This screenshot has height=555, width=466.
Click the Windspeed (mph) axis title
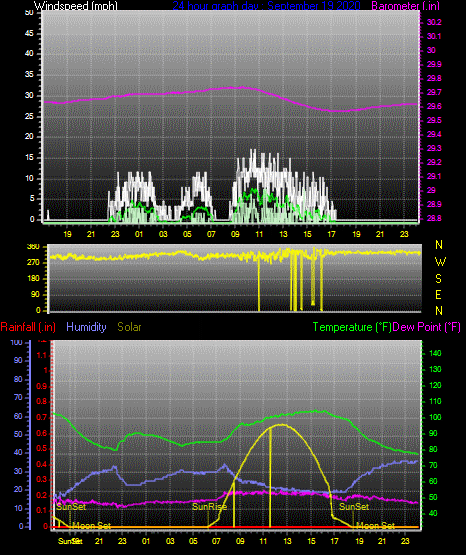point(75,6)
